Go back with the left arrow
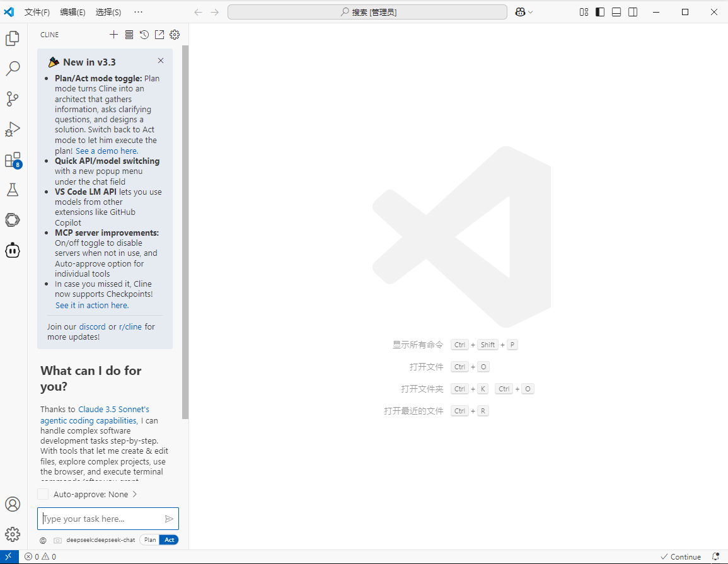 [x=199, y=12]
